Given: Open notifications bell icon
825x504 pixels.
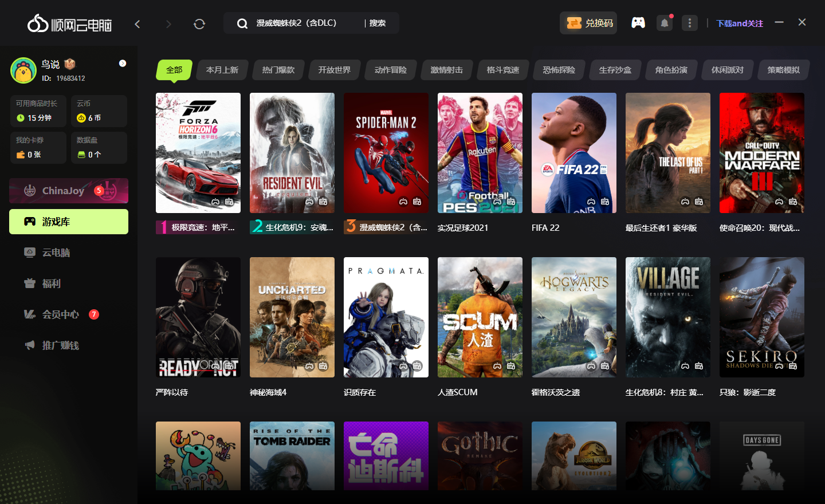Looking at the screenshot, I should click(x=665, y=23).
